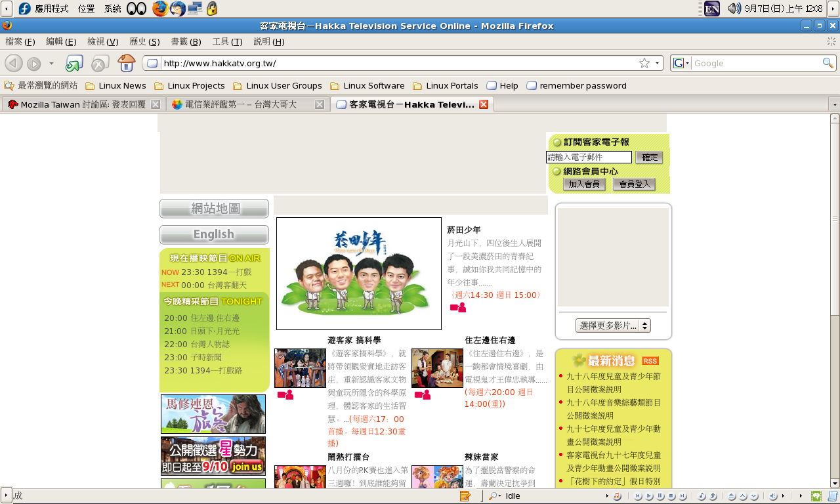Click the 菸田少年 program banner image
The width and height of the screenshot is (840, 504).
tap(358, 274)
